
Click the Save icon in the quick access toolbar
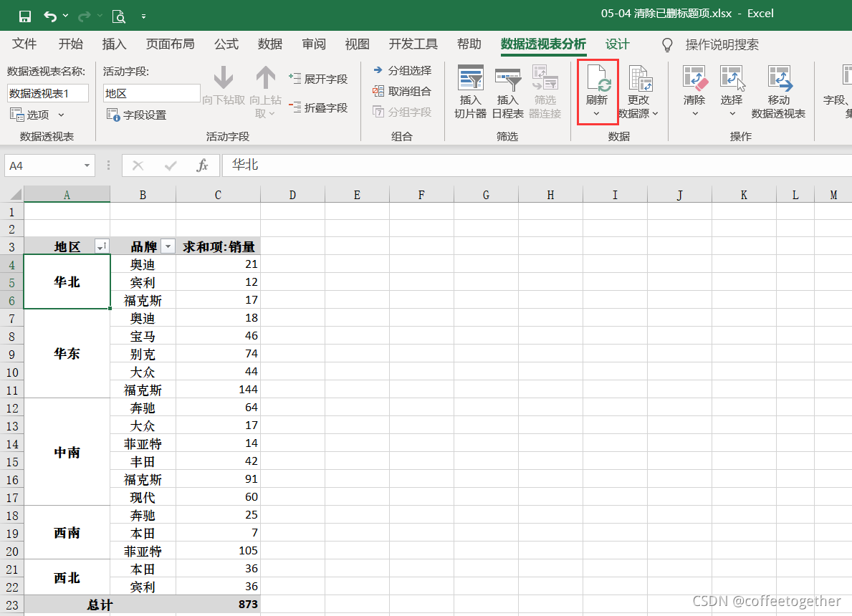click(25, 16)
